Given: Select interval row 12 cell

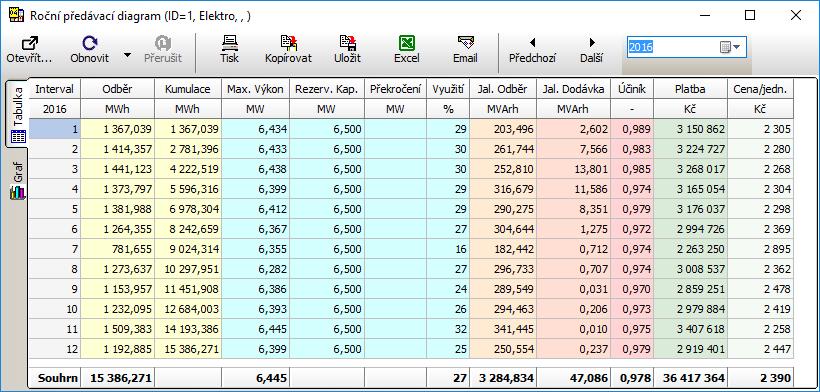Looking at the screenshot, I should [x=54, y=349].
